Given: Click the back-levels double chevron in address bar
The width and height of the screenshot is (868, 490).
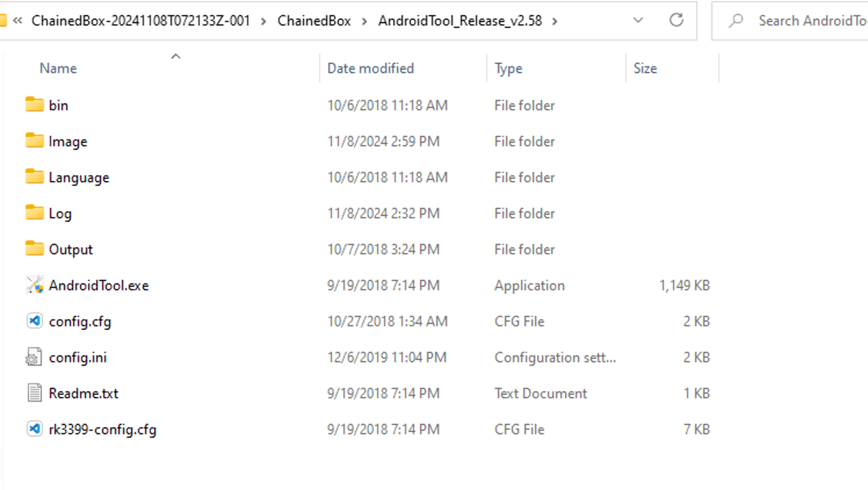Looking at the screenshot, I should (x=17, y=20).
